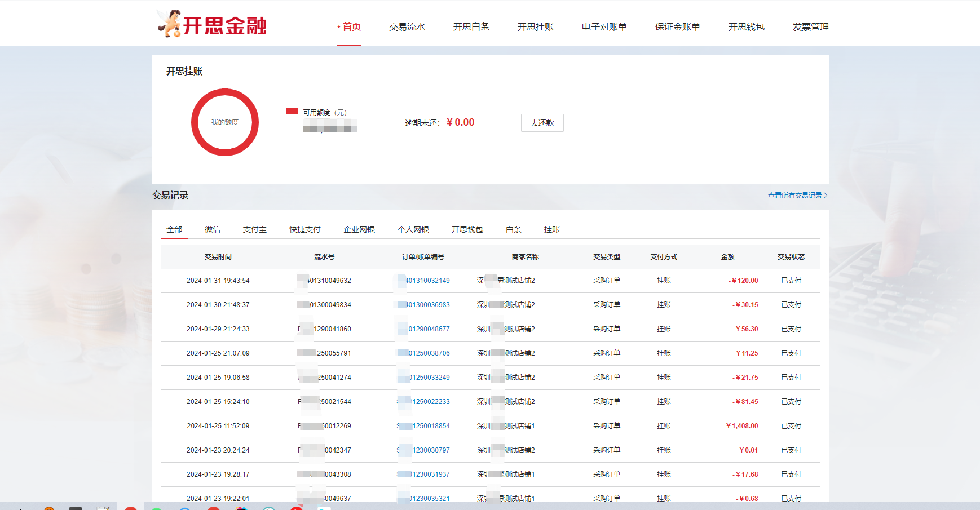
Task: Click the date 2024-01-31 19:43:54
Action: click(x=218, y=281)
